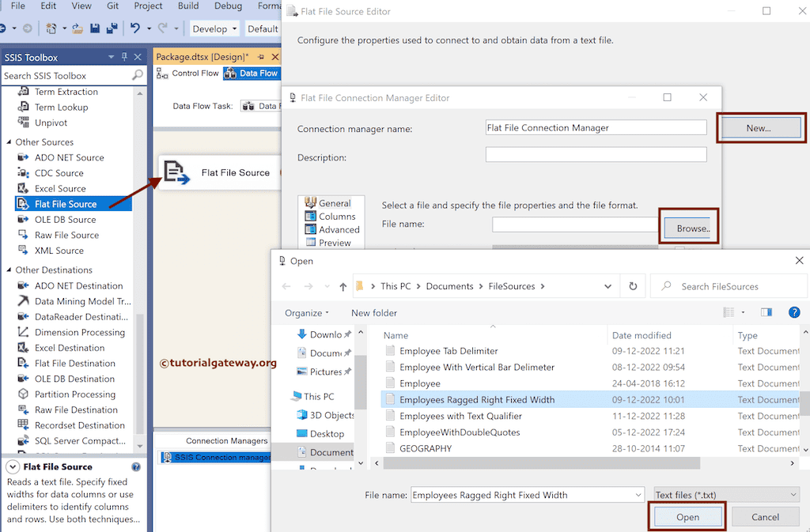Screen dimensions: 810x532
Task: Click the Help icon in Open dialog
Action: click(x=794, y=312)
